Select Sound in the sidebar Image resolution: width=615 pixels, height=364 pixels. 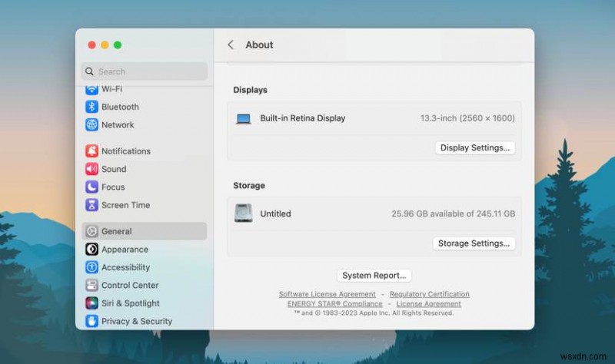[x=145, y=169]
